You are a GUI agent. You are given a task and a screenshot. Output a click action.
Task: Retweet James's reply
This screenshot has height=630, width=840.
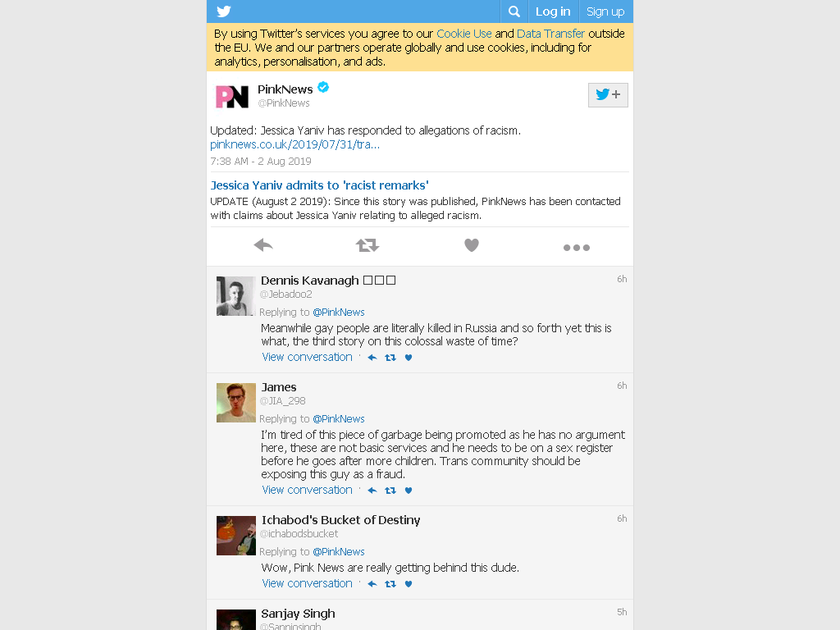[x=390, y=491]
